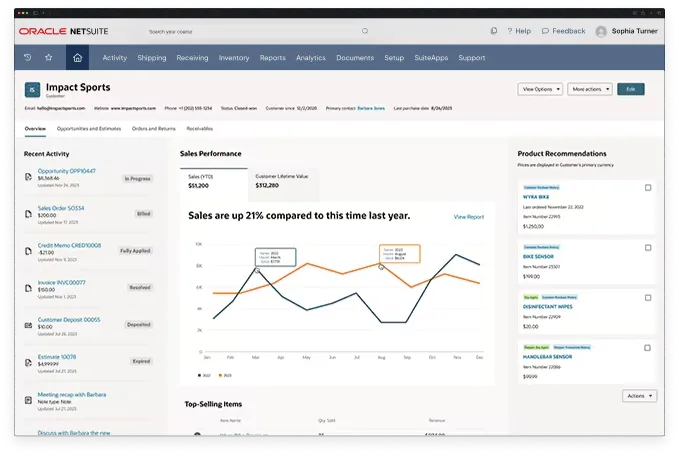The image size is (679, 456).
Task: Open the Recent Records history icon
Action: (27, 58)
